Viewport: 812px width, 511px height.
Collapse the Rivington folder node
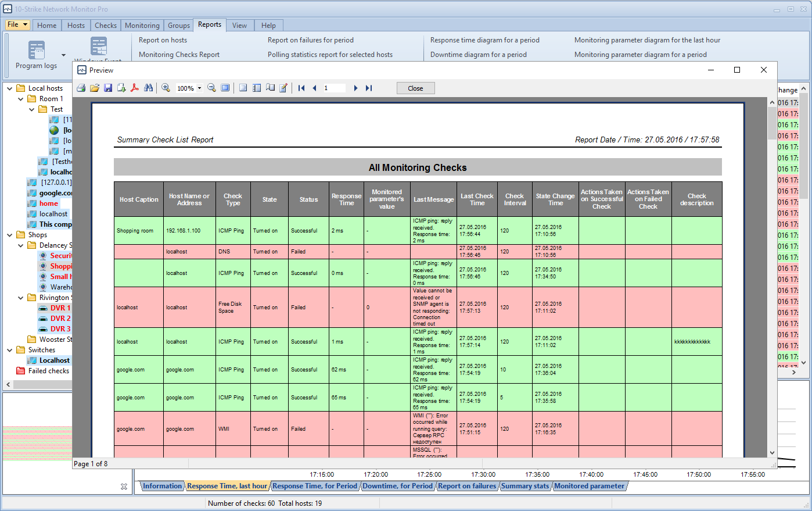point(21,298)
